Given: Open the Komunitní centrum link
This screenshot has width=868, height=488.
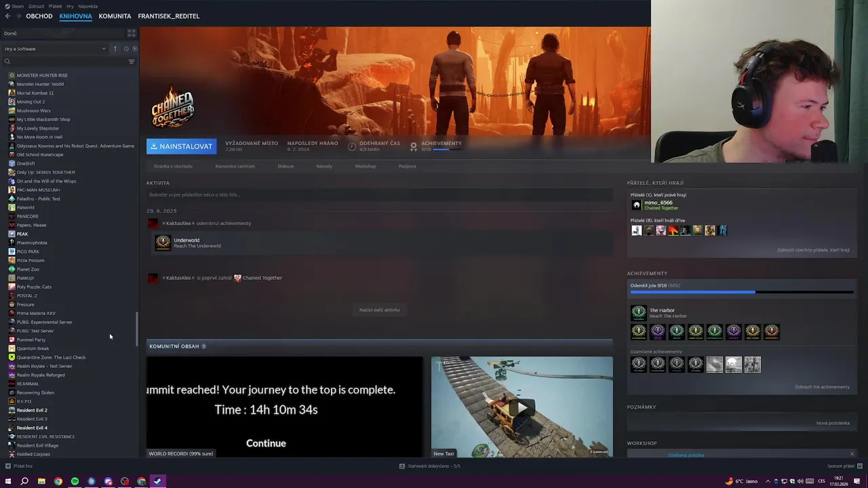Looking at the screenshot, I should tap(235, 166).
